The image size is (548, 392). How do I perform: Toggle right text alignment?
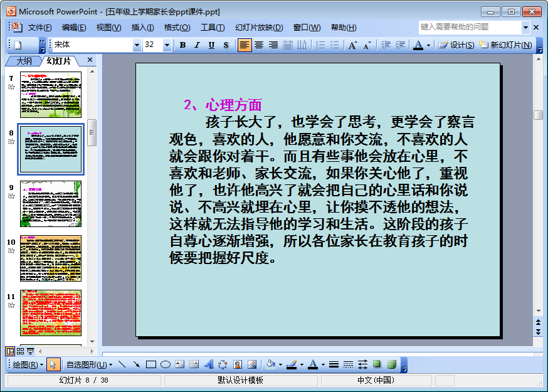click(x=273, y=45)
